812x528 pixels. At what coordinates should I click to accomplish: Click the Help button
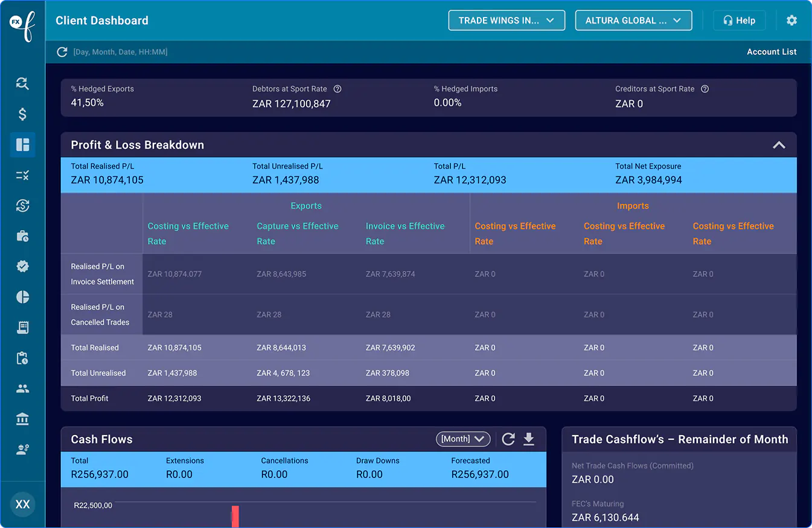[x=739, y=21]
